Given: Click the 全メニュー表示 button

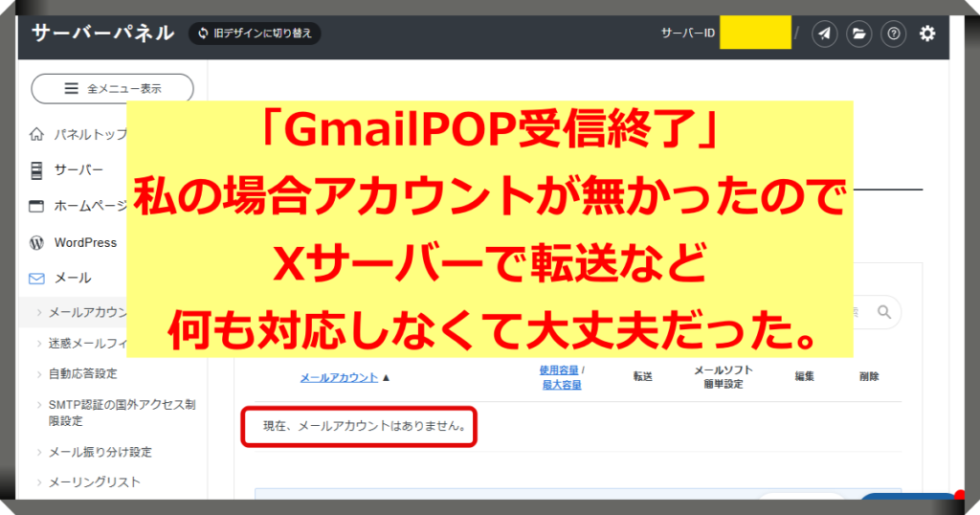Looking at the screenshot, I should [113, 89].
